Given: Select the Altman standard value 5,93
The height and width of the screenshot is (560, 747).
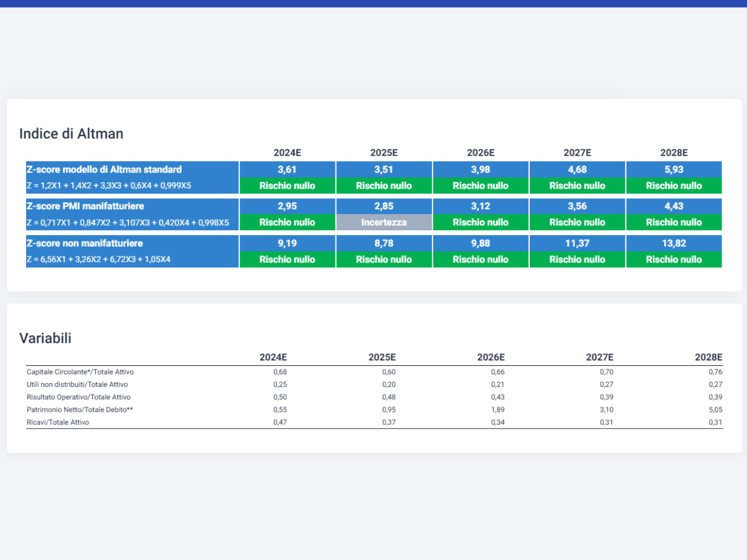Looking at the screenshot, I should tap(674, 169).
